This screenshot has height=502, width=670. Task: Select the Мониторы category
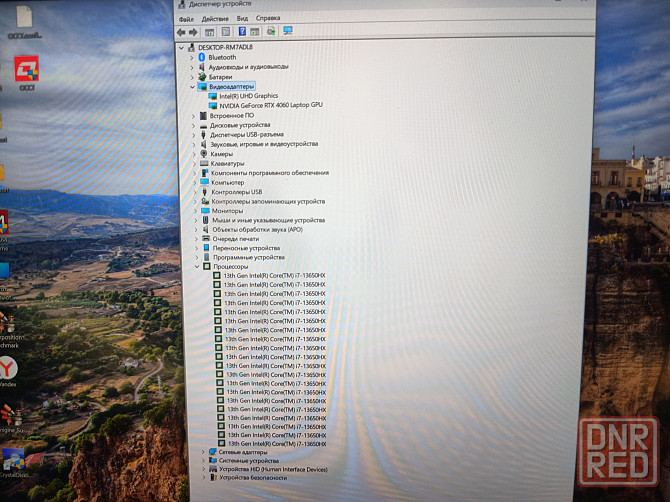(x=227, y=211)
